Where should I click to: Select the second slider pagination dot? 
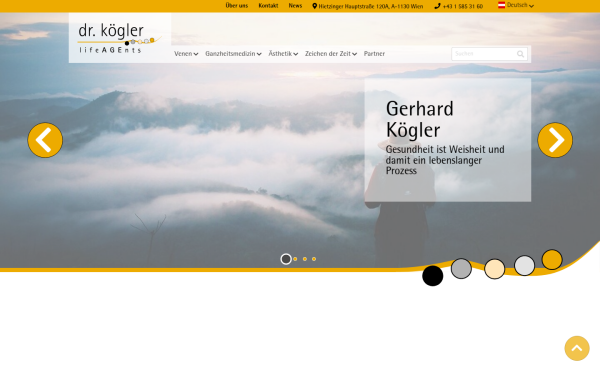point(295,259)
